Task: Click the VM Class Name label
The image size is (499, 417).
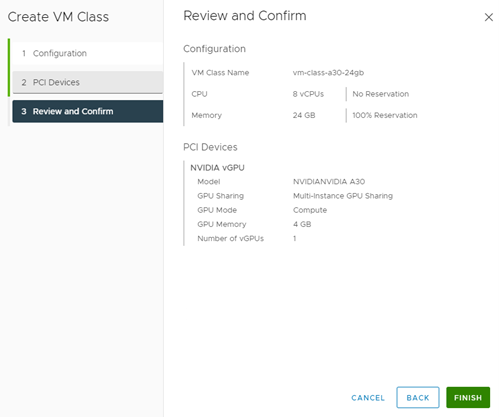Action: [x=220, y=73]
